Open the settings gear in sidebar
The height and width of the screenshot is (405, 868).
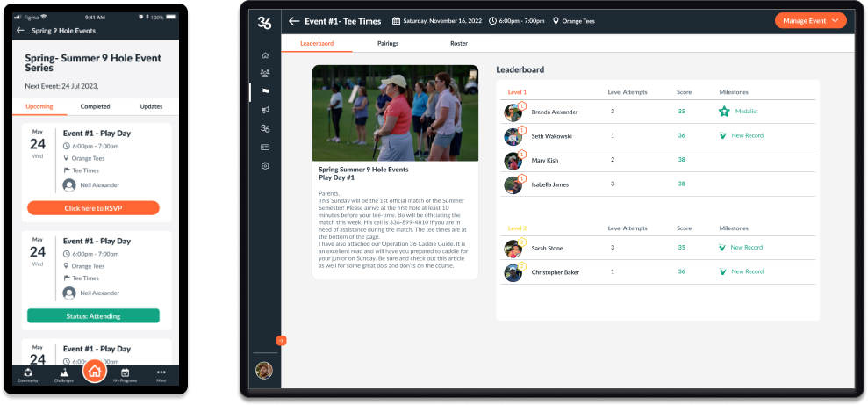265,166
